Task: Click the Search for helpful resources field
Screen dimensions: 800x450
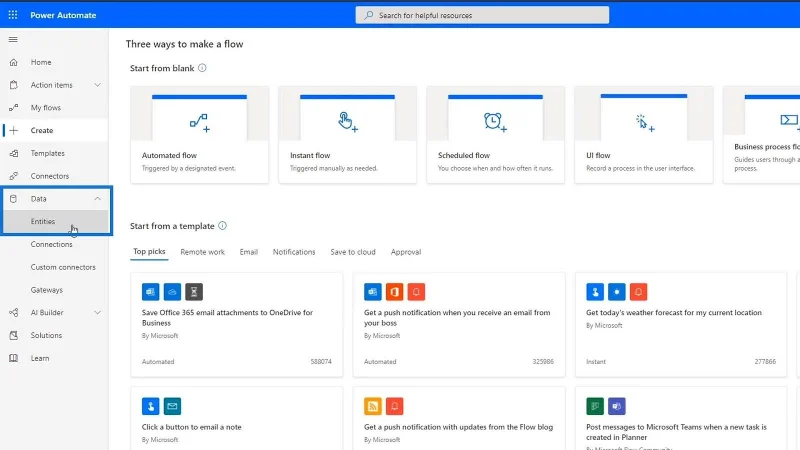Action: pyautogui.click(x=482, y=15)
